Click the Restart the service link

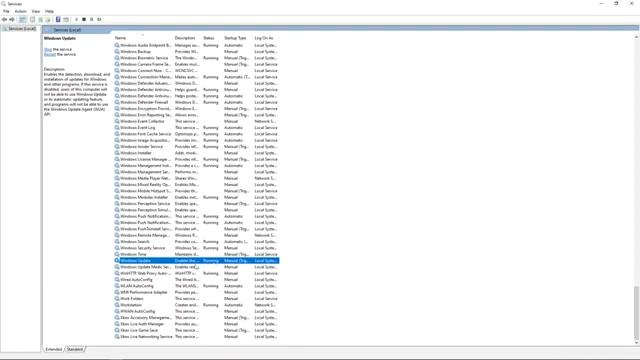[50, 54]
